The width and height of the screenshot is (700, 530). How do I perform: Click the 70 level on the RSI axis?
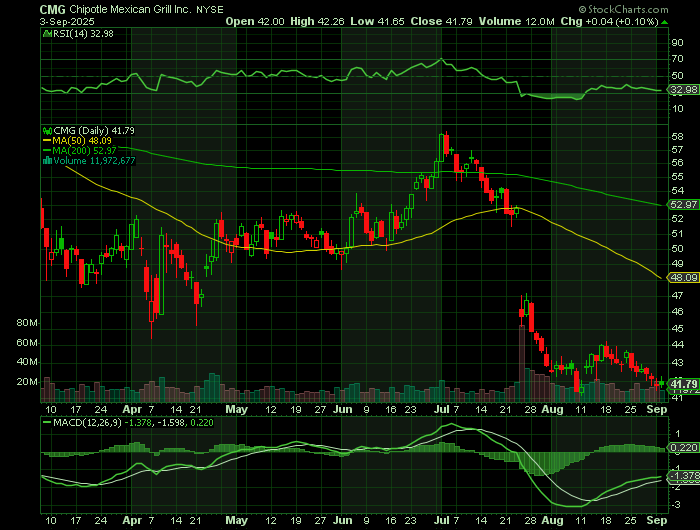tap(678, 59)
